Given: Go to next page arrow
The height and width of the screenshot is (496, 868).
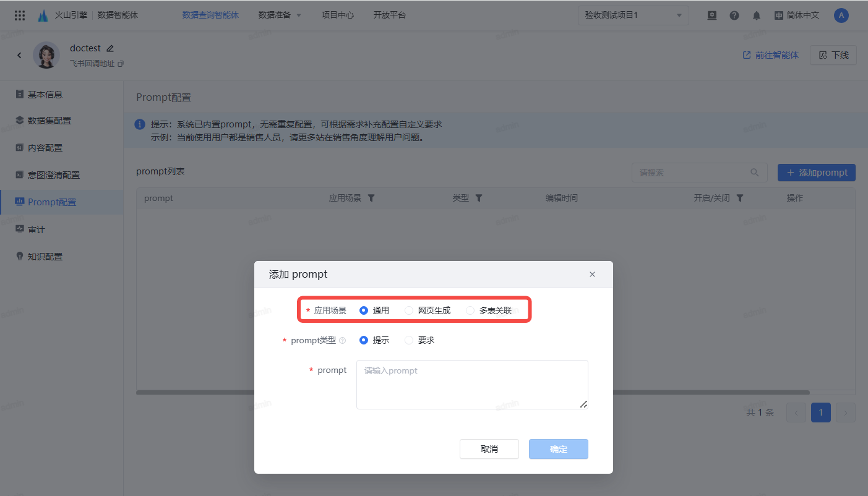Looking at the screenshot, I should pos(846,413).
